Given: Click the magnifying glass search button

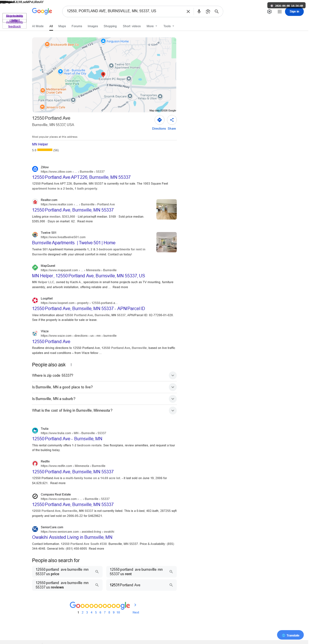Looking at the screenshot, I should point(217,11).
